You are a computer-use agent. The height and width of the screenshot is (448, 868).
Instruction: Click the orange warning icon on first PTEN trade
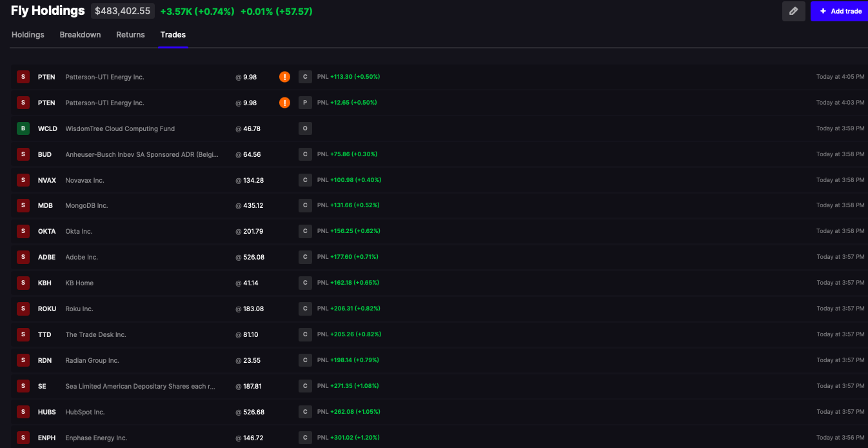(284, 77)
